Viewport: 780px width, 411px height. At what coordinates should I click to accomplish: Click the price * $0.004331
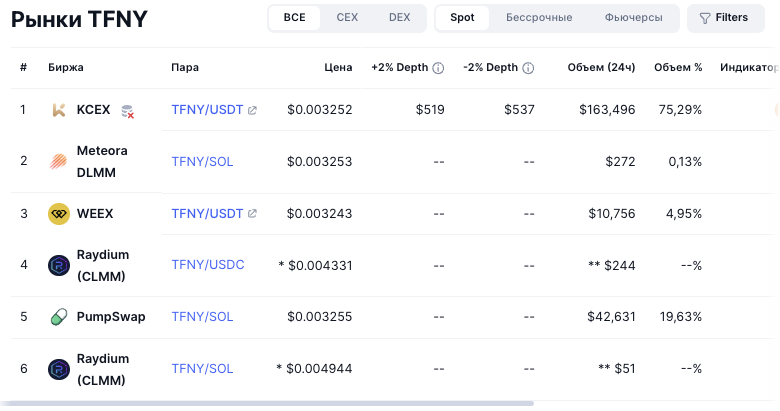[x=315, y=265]
